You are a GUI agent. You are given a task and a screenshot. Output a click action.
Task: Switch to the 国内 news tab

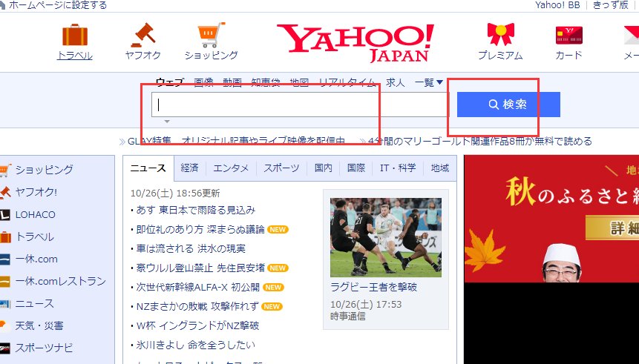[x=323, y=168]
